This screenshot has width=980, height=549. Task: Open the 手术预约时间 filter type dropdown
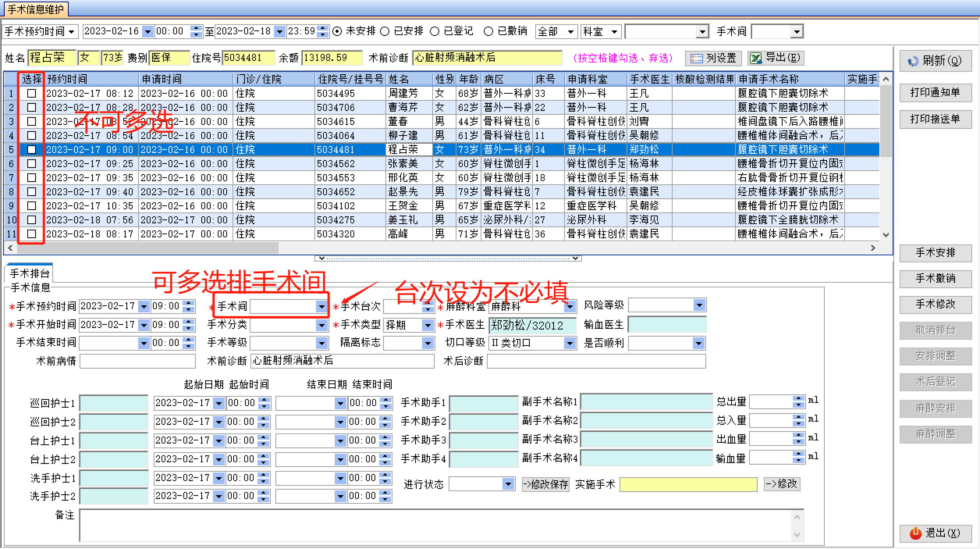point(71,31)
